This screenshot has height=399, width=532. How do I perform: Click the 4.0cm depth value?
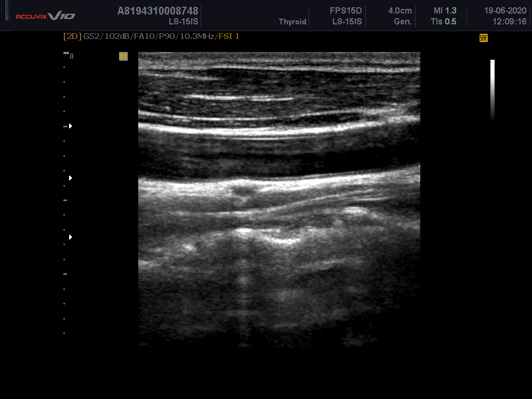pos(400,11)
